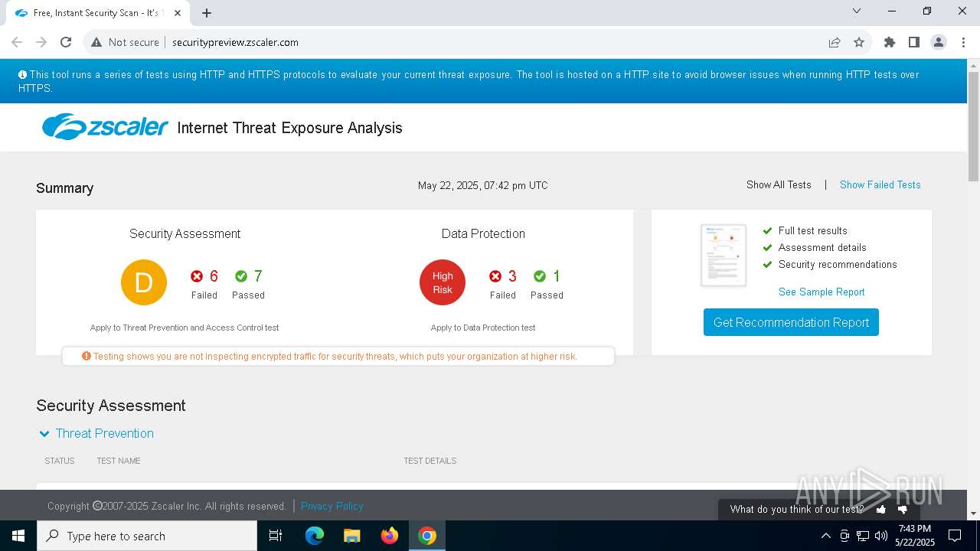Open File Explorer from taskbar

352,536
